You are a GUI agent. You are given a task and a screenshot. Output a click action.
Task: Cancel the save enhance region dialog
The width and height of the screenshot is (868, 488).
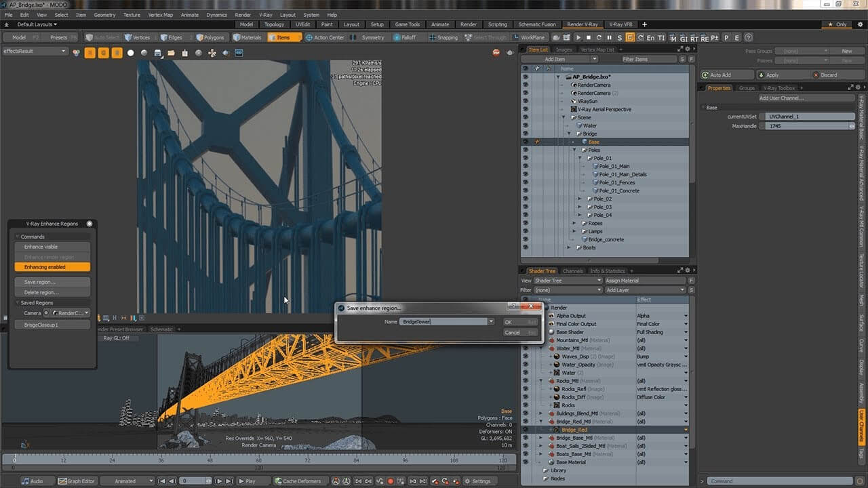(521, 333)
